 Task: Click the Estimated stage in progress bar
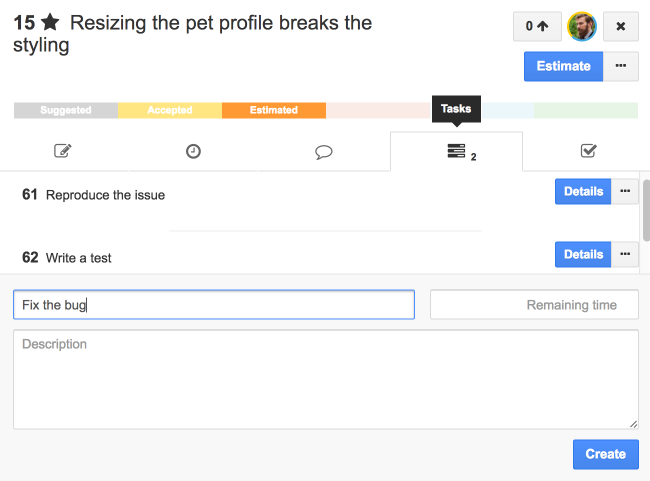pyautogui.click(x=274, y=110)
